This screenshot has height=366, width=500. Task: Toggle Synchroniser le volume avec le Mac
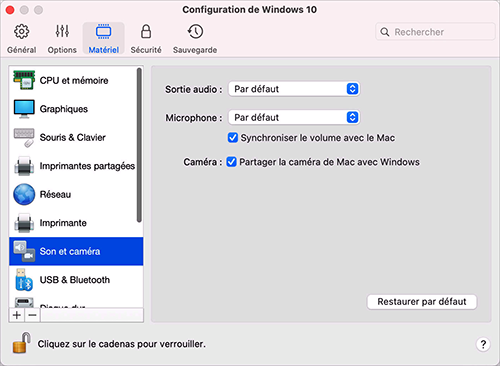point(233,138)
